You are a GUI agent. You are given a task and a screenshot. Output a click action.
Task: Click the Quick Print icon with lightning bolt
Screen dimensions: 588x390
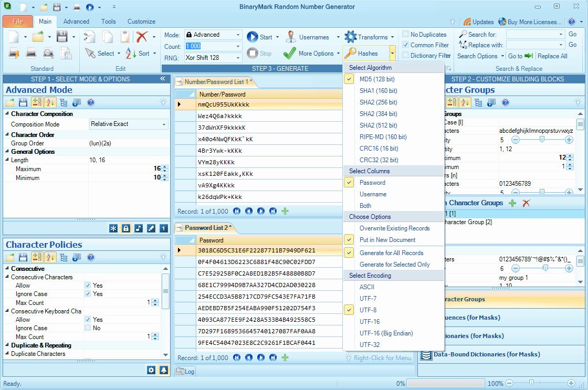tap(14, 53)
